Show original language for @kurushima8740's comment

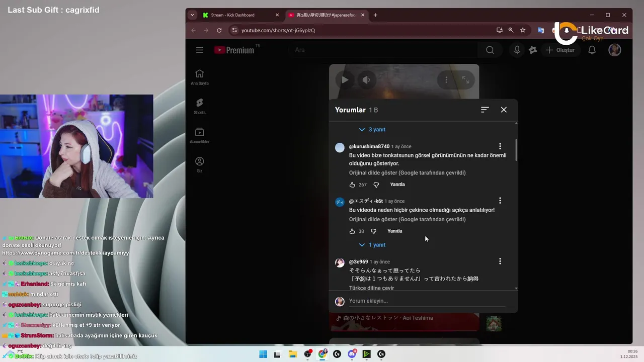point(408,173)
